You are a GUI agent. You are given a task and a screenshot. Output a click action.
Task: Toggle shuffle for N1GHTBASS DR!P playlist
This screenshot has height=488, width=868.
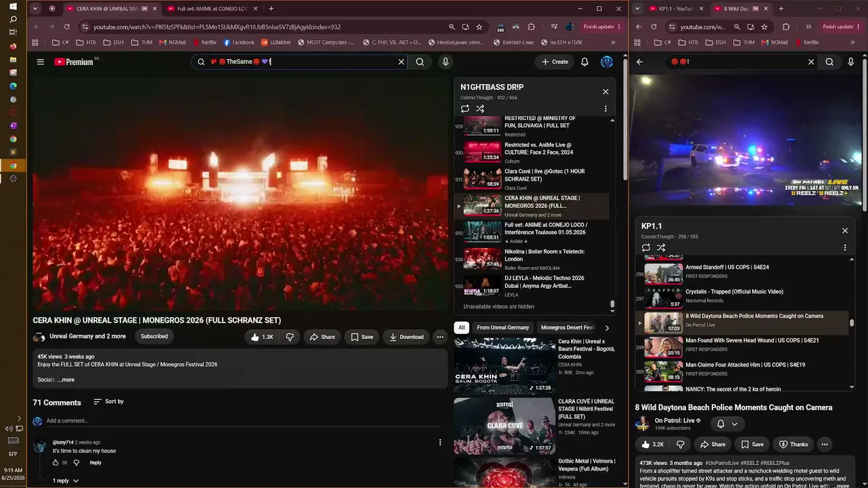[480, 108]
